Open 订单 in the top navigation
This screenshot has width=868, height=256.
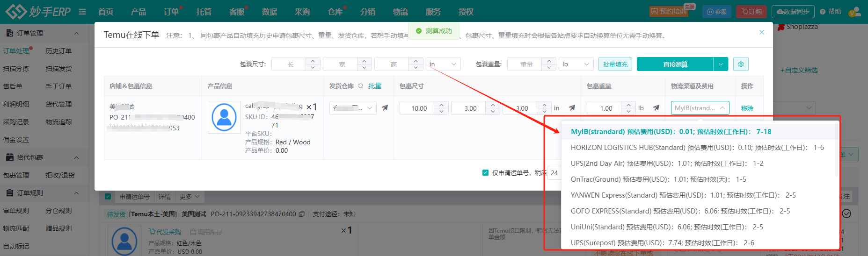click(171, 12)
